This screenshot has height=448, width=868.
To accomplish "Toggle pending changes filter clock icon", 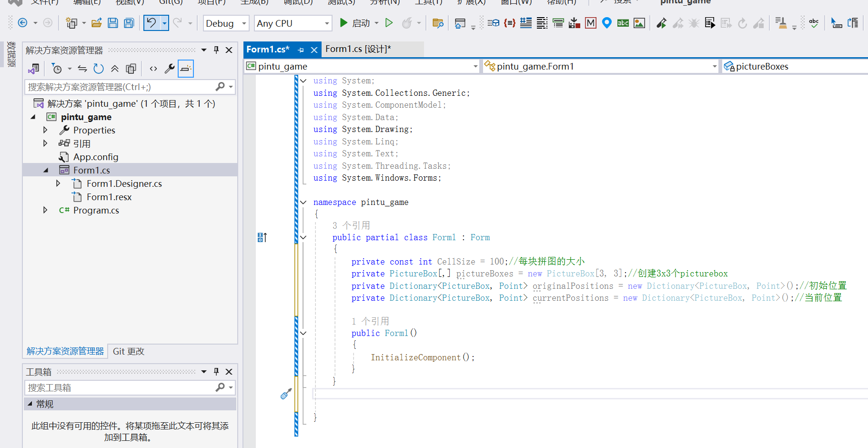I will 57,69.
